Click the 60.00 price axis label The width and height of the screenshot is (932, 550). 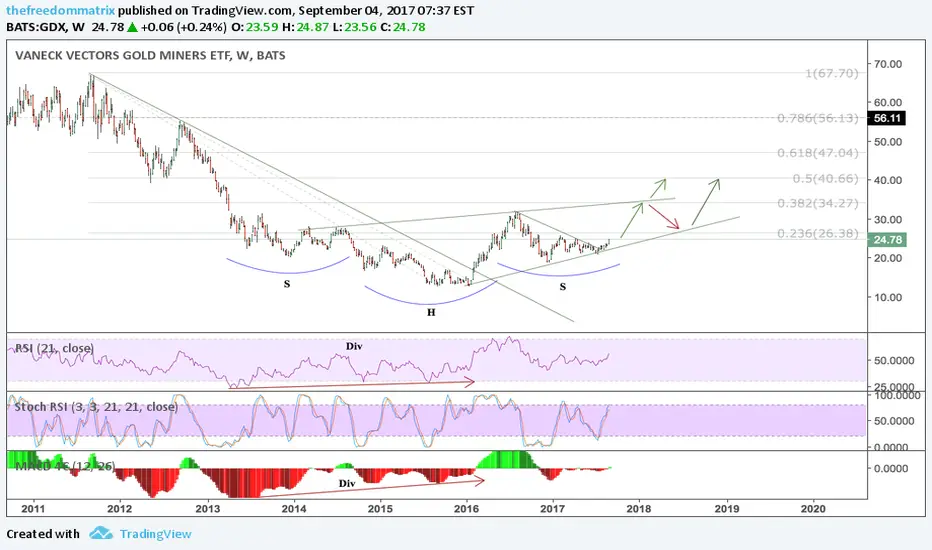[x=887, y=102]
